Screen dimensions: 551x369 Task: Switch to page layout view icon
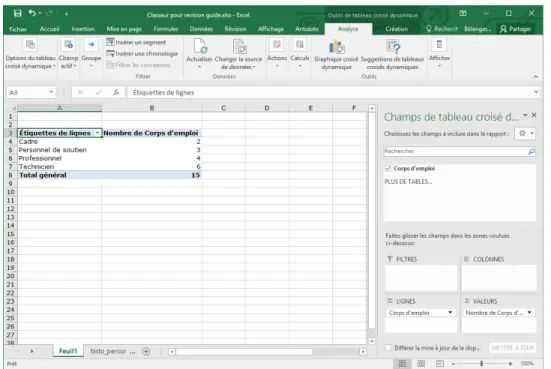421,363
